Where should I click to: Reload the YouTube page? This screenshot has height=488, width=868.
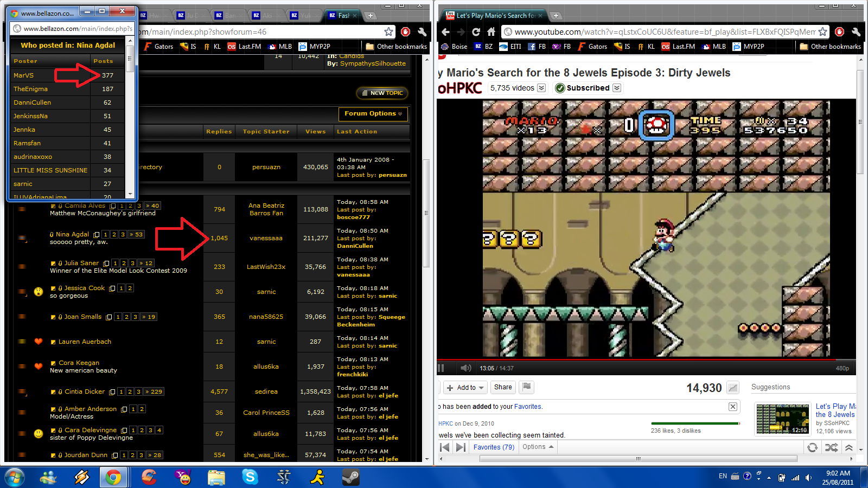476,32
